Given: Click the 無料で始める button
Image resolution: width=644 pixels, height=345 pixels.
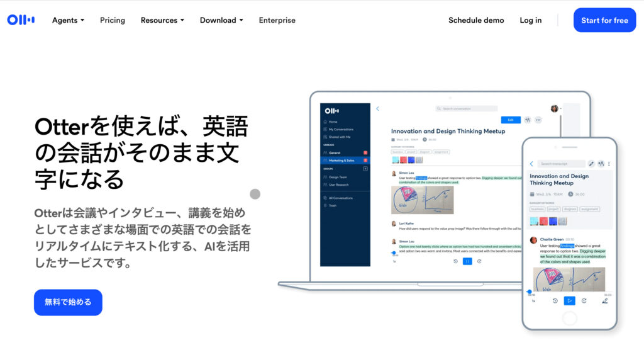Looking at the screenshot, I should (x=68, y=302).
